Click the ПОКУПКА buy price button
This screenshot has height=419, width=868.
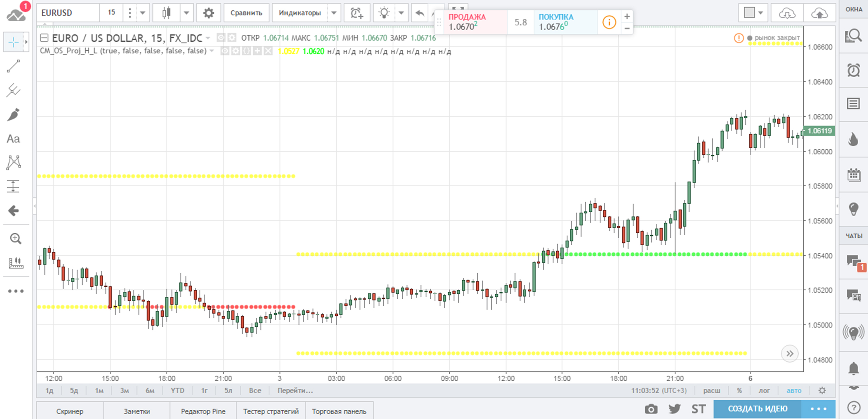[x=566, y=22]
